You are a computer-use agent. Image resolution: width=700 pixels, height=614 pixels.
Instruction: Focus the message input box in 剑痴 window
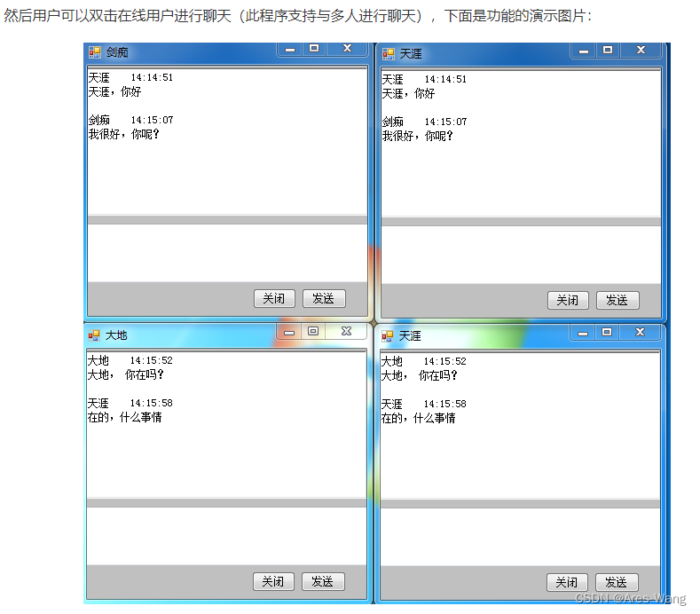point(227,253)
